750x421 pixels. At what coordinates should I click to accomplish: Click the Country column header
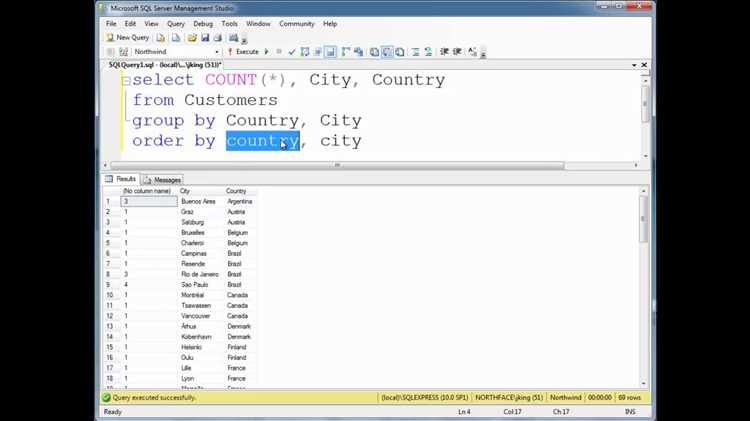tap(241, 191)
